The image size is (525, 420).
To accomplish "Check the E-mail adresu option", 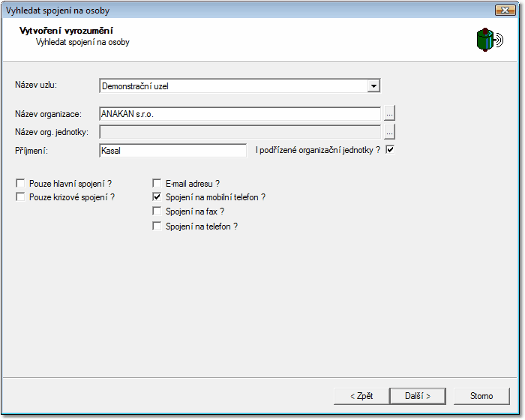I will 157,183.
